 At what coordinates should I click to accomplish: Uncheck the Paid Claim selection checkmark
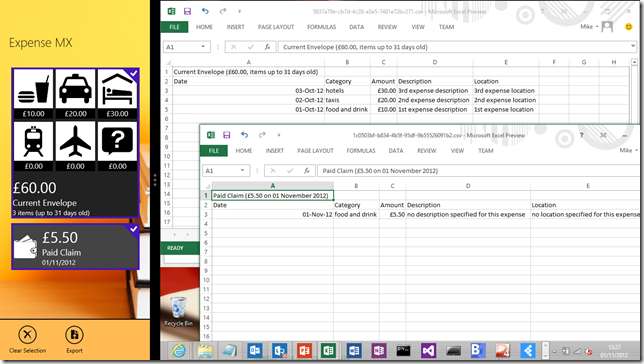[x=133, y=229]
